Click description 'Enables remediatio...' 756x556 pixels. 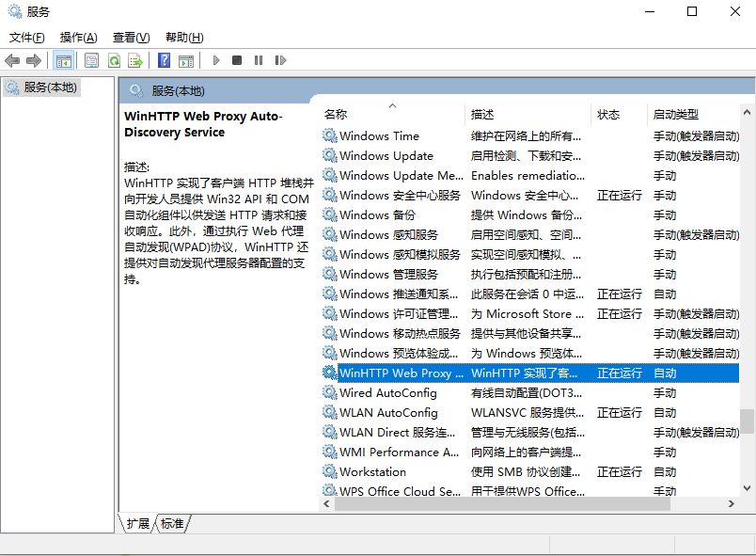(x=528, y=176)
